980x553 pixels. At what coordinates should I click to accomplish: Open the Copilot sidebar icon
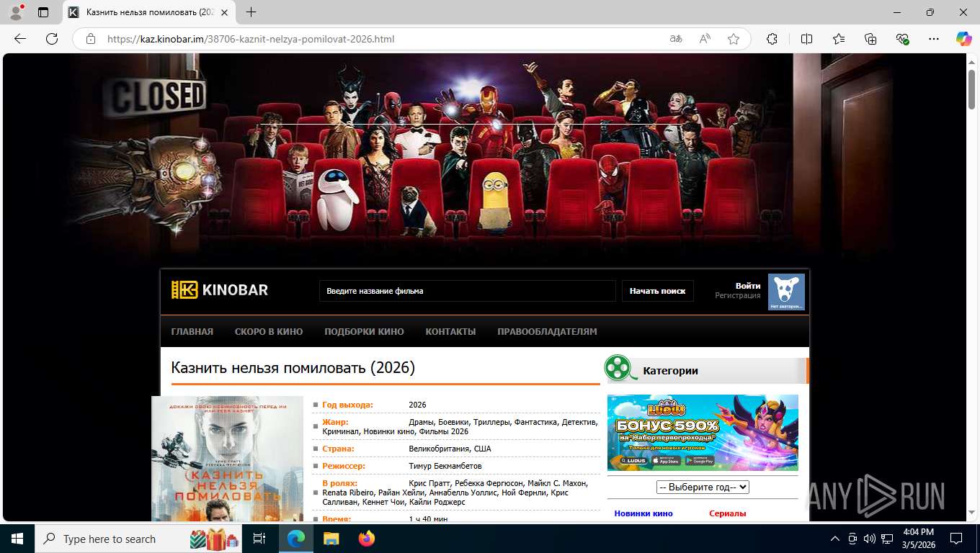963,39
